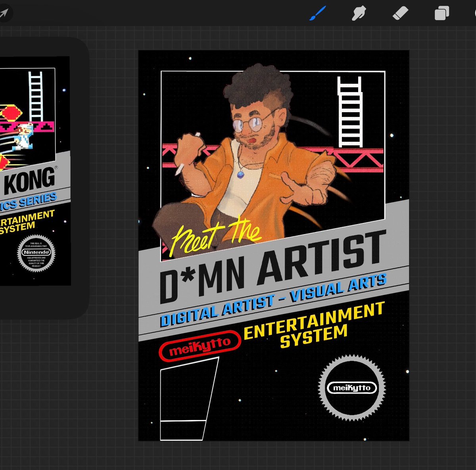
Task: Tap 'DIGITAL ARTIST – VISUAL ARTS' text on canvas
Action: click(273, 300)
